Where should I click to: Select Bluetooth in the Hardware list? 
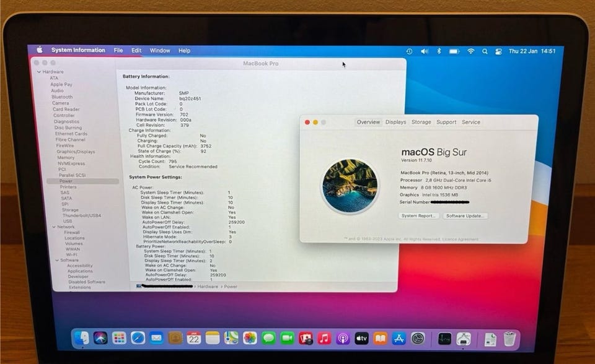62,97
